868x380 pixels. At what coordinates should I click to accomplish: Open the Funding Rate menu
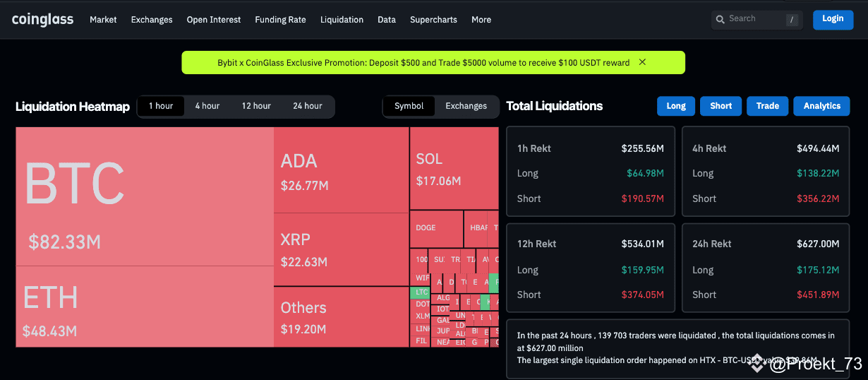click(x=280, y=20)
